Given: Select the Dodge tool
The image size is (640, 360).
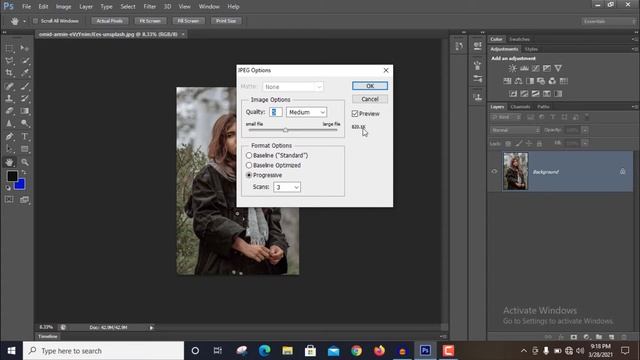Looking at the screenshot, I should point(24,123).
